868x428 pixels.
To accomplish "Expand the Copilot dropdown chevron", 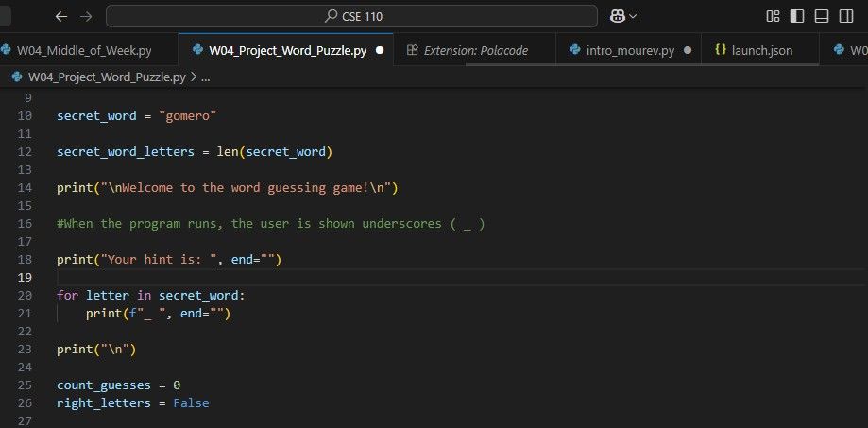I will pyautogui.click(x=633, y=16).
